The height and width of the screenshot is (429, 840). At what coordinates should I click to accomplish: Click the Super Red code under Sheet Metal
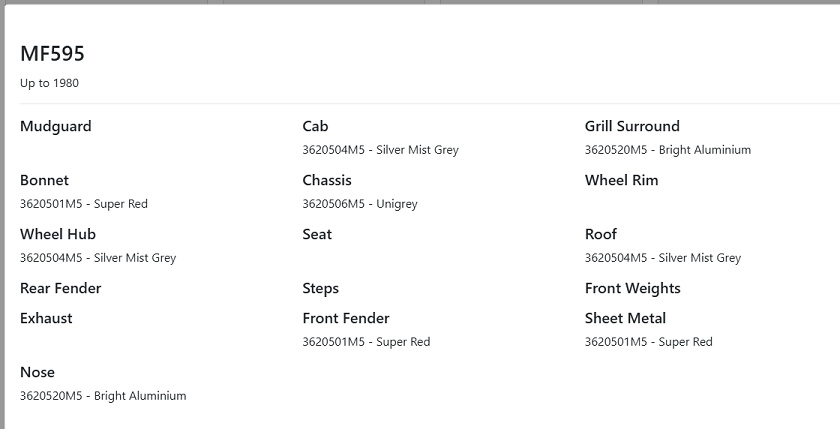point(648,342)
